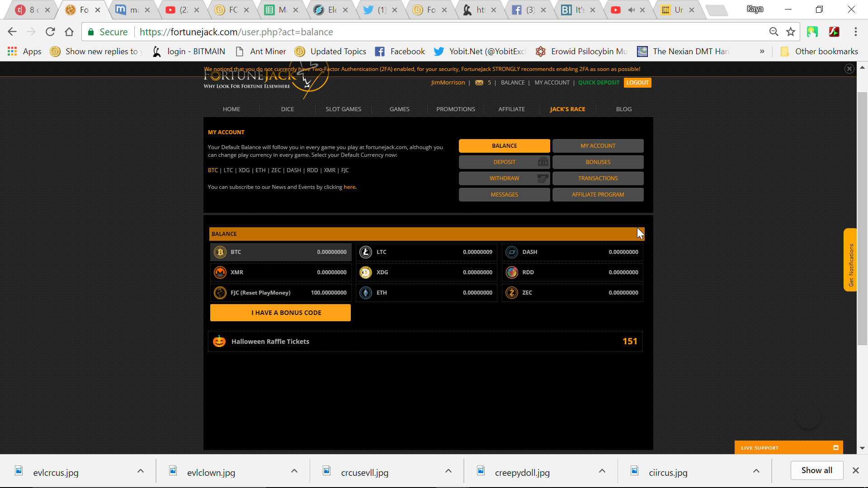The width and height of the screenshot is (868, 488).
Task: Select FJC Reset PlayMoney balance row
Action: coord(280,293)
